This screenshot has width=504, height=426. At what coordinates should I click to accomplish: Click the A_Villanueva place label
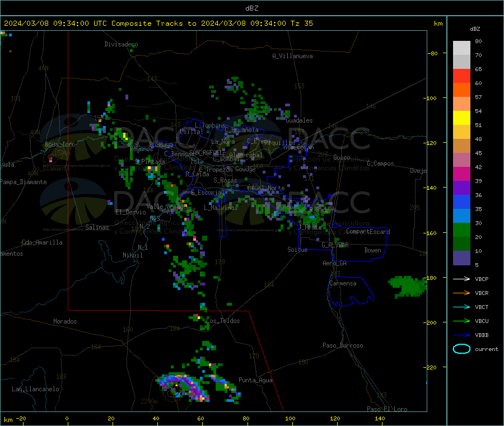click(292, 56)
